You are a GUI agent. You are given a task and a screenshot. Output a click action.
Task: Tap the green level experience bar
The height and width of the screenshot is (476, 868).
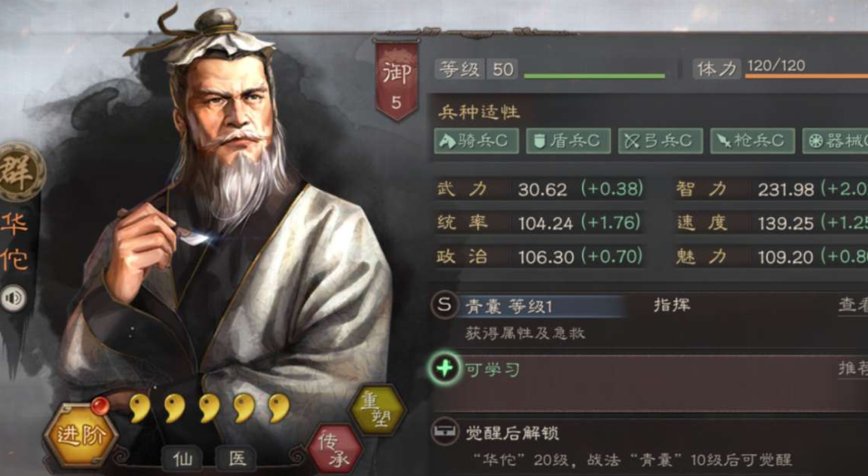coord(595,76)
